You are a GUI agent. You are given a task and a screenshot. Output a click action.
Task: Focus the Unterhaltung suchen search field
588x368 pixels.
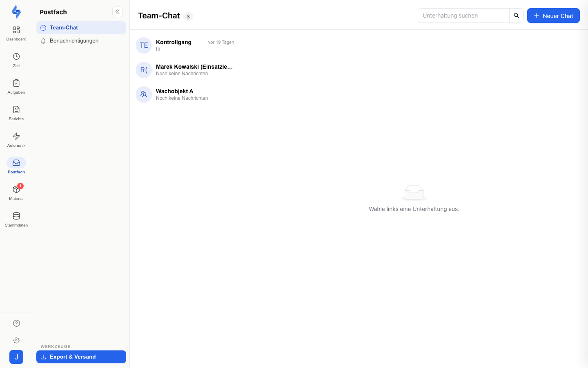tap(463, 16)
